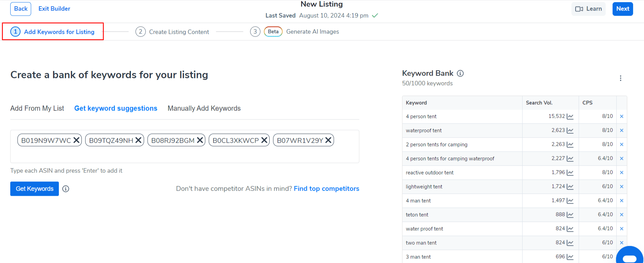Open Keyword Bank three-dot menu
This screenshot has width=644, height=263.
coord(620,78)
